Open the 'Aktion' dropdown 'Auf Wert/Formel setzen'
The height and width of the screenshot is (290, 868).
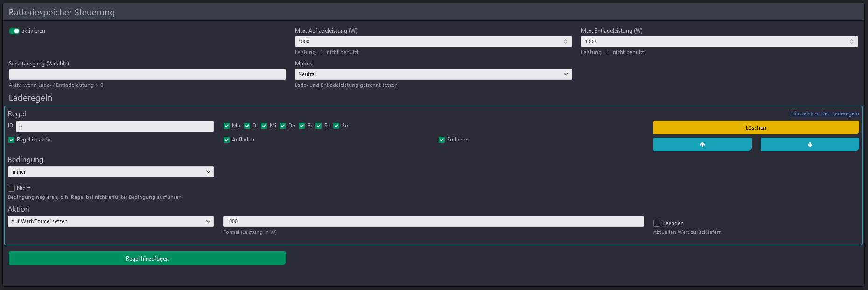pyautogui.click(x=111, y=221)
